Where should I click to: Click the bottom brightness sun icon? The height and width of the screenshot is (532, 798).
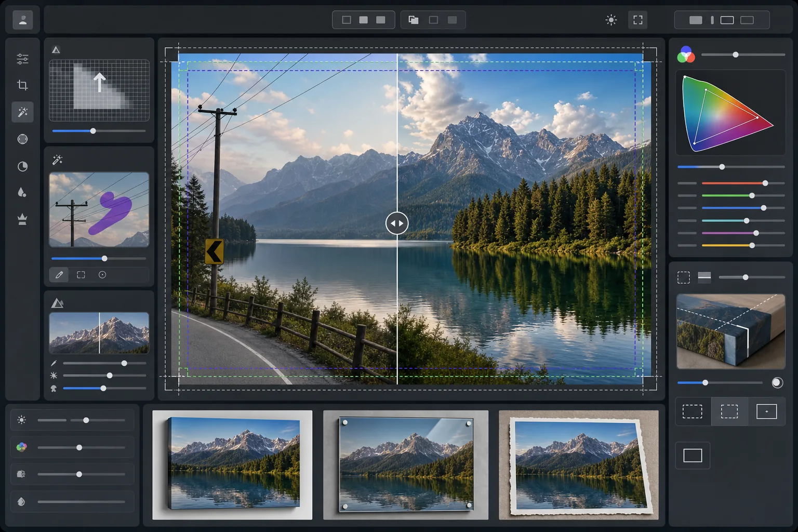(21, 420)
